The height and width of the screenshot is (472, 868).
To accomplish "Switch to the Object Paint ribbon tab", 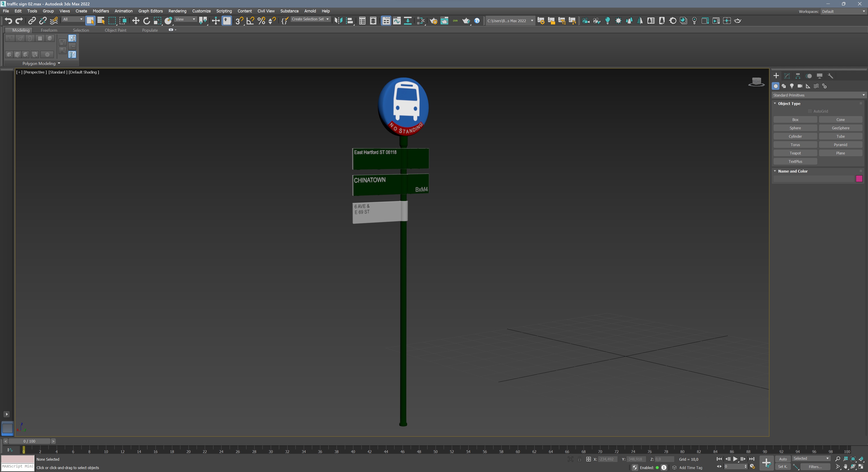I will pos(115,30).
